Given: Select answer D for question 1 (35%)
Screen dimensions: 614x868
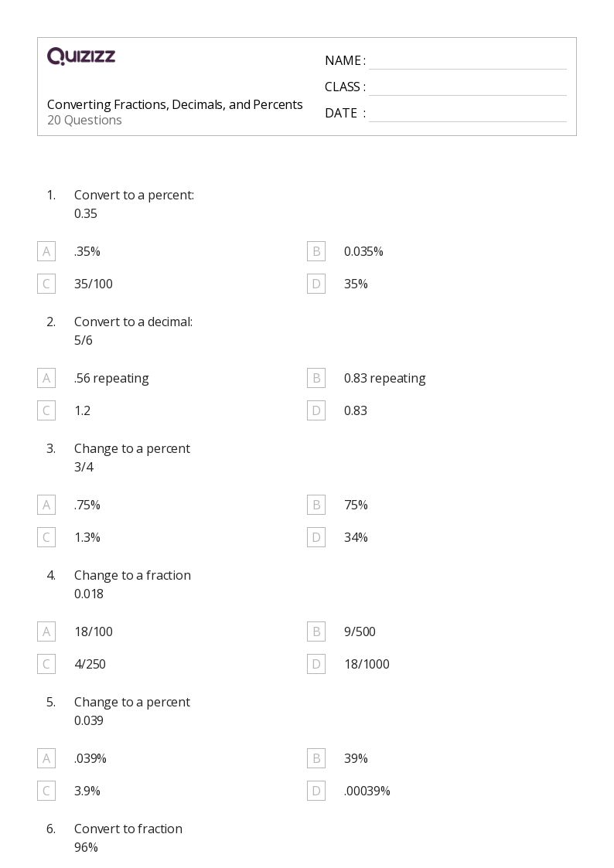Looking at the screenshot, I should 316,284.
